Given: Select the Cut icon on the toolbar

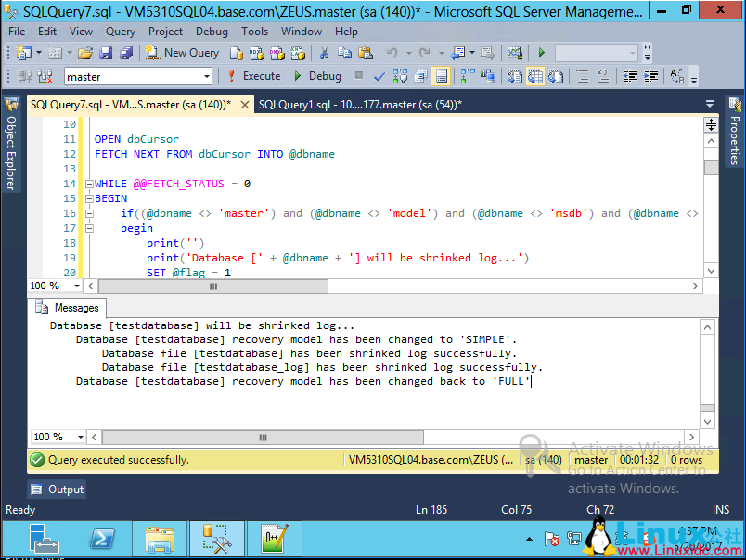Looking at the screenshot, I should coord(323,52).
